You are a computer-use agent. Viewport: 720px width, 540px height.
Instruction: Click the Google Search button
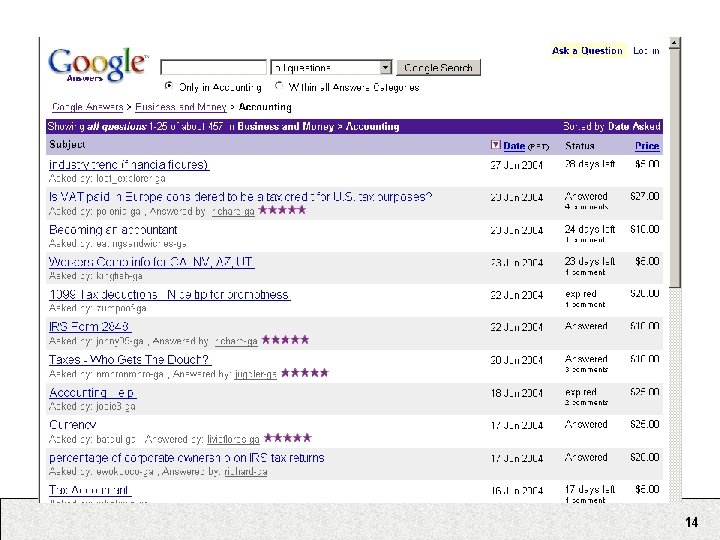(x=438, y=68)
